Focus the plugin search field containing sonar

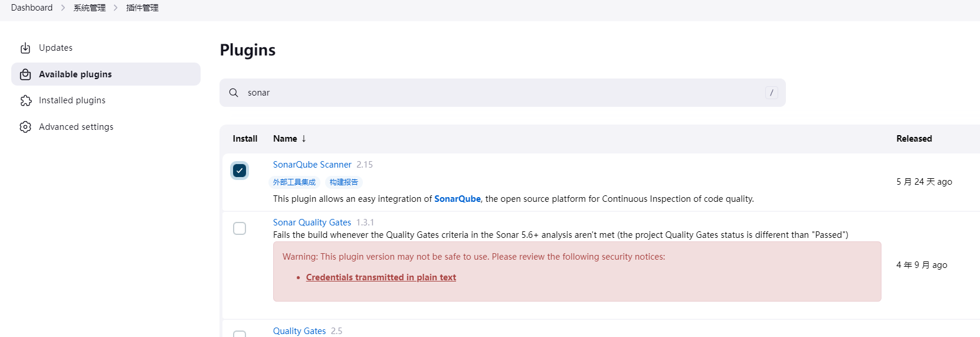pyautogui.click(x=503, y=93)
